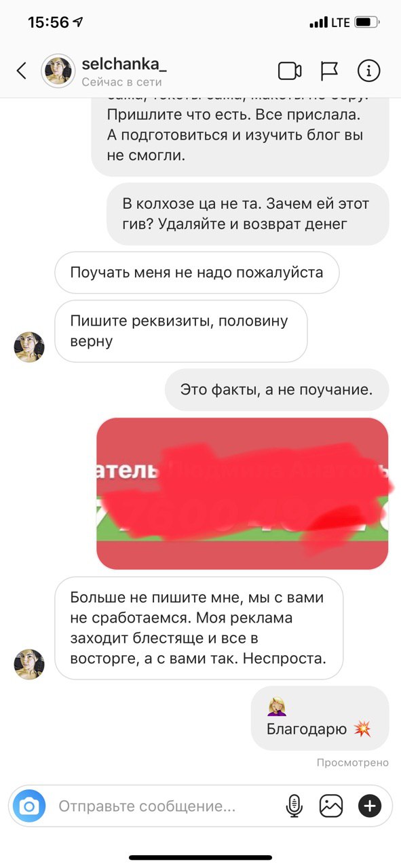The width and height of the screenshot is (401, 868).
Task: Tap avatar beside 'Пишите реквизиты' message
Action: coord(29,347)
